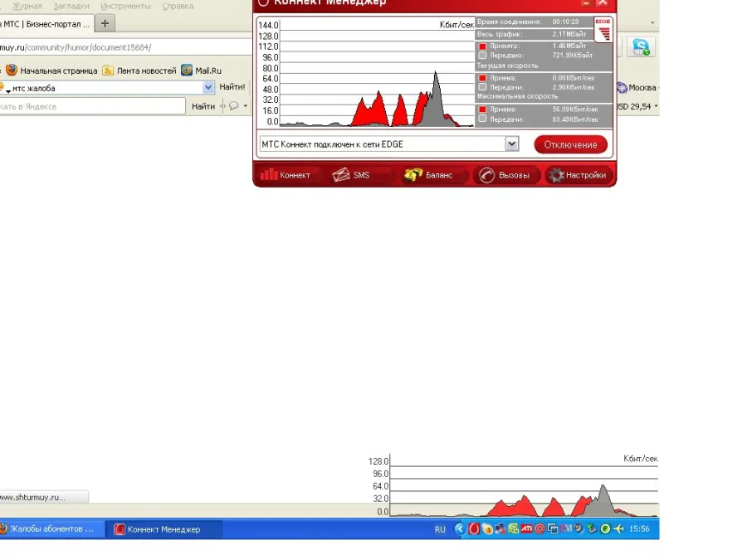This screenshot has width=747, height=560.
Task: Click the Найти button on Yandex bar
Action: click(203, 106)
